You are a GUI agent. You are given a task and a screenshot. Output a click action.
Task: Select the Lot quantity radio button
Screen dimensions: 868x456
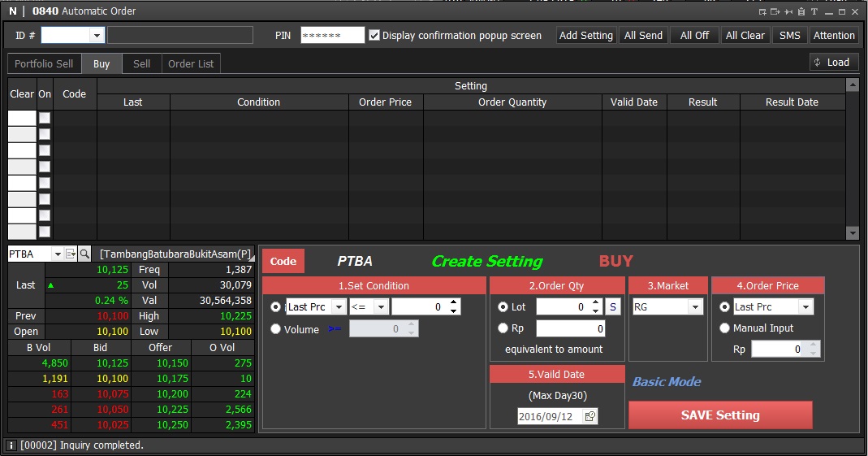pyautogui.click(x=503, y=307)
